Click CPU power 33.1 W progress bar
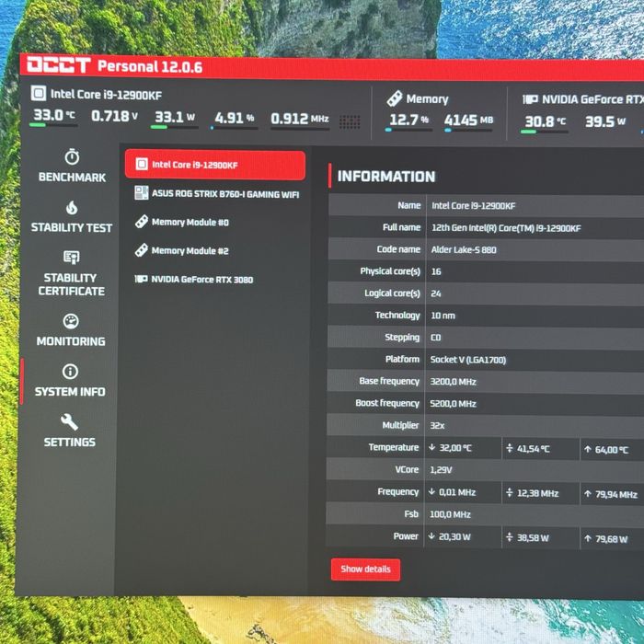Viewport: 644px width, 644px height. click(174, 127)
